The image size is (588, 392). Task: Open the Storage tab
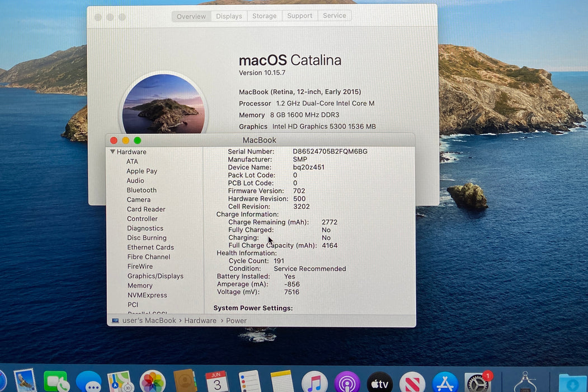point(265,16)
